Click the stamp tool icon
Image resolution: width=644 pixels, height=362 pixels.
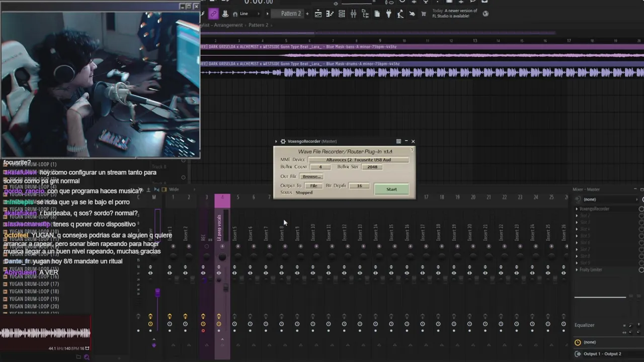[225, 14]
